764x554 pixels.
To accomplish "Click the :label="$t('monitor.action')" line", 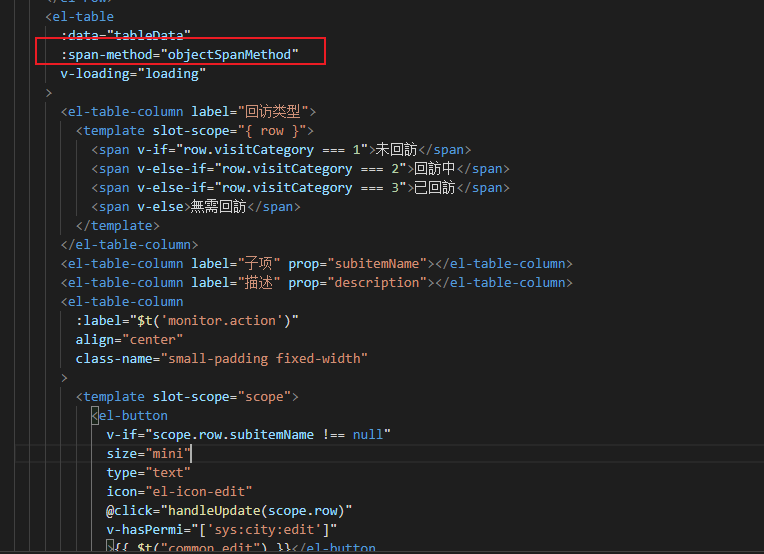I will pyautogui.click(x=187, y=321).
